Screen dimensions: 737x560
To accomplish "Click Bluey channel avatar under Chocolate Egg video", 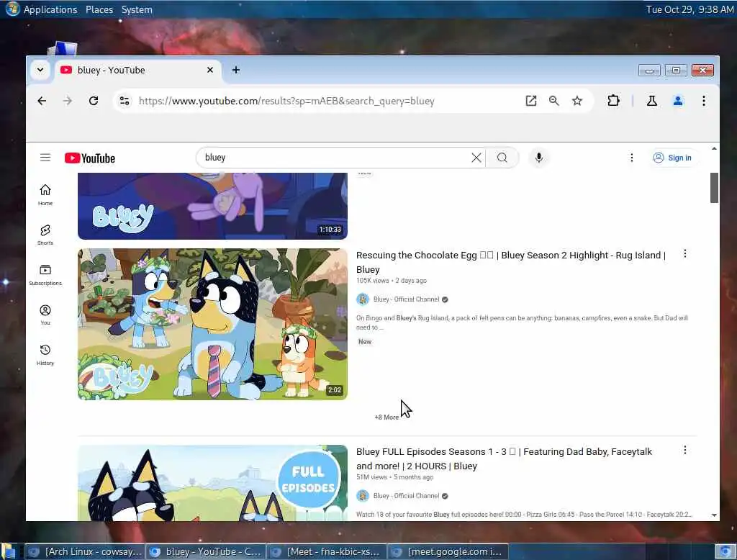I will point(363,299).
